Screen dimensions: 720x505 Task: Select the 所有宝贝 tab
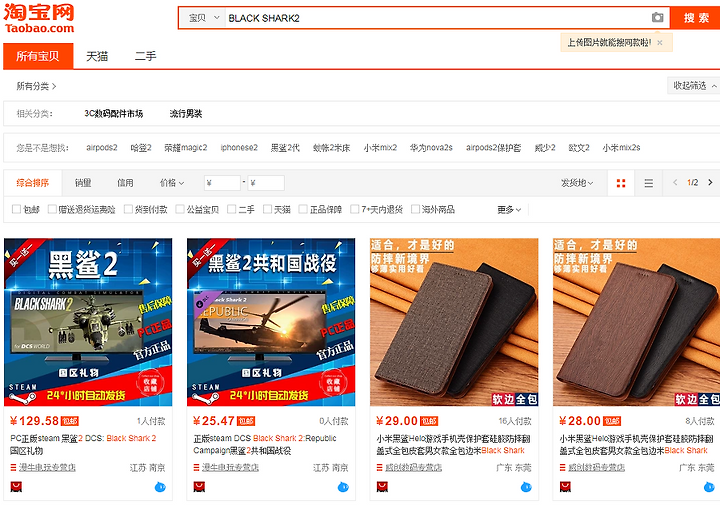click(x=38, y=56)
